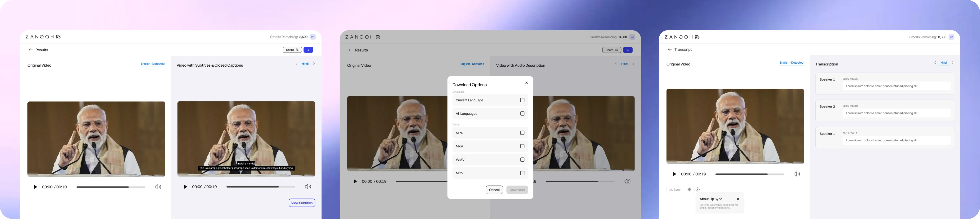Close the Download Options dialog
This screenshot has height=219, width=980.
[526, 83]
